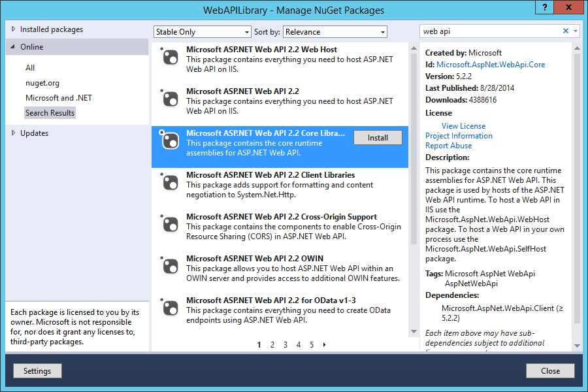Click the Cross-Origin Support package icon
588x392 pixels.
tap(170, 224)
